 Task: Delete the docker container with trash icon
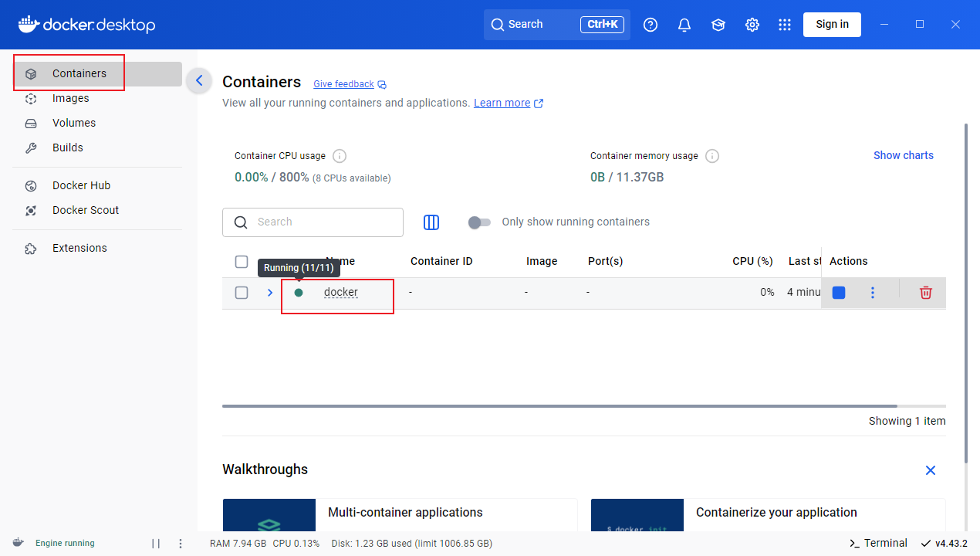pos(925,293)
